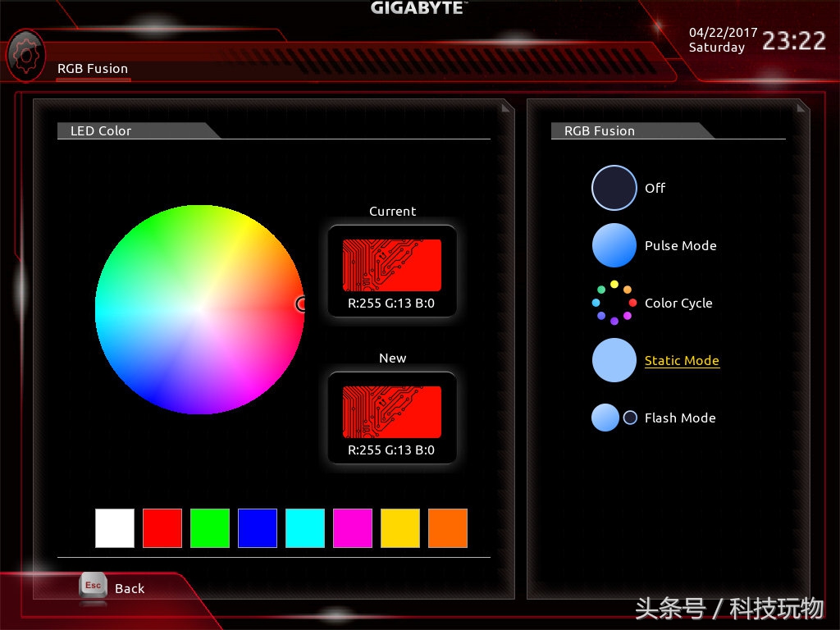Choose the Pulse Mode blue sphere icon

coord(614,245)
